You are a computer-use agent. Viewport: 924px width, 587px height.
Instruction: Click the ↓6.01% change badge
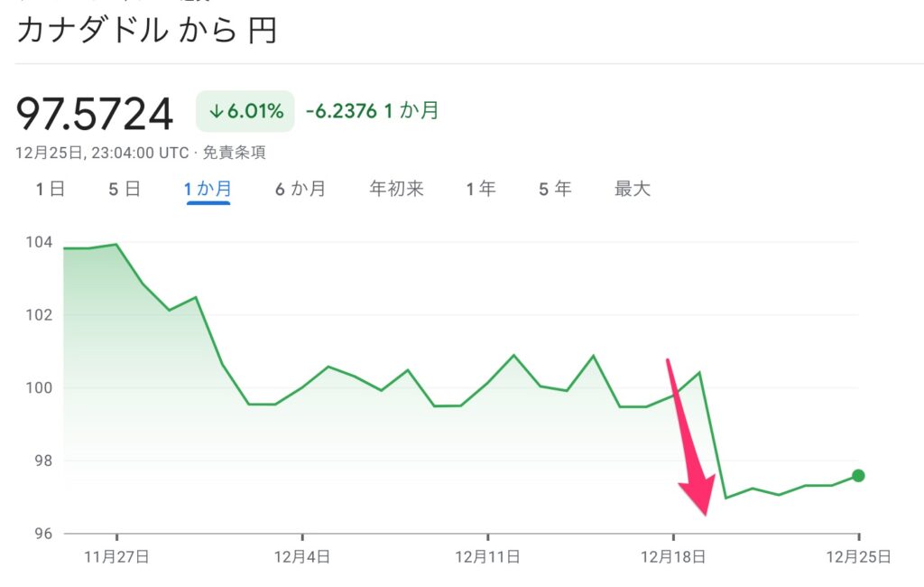click(x=245, y=111)
